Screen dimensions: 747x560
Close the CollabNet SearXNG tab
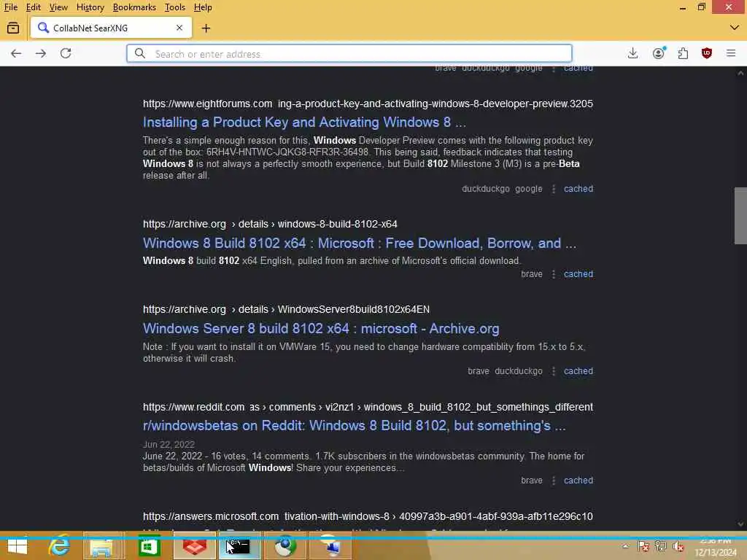coord(179,28)
